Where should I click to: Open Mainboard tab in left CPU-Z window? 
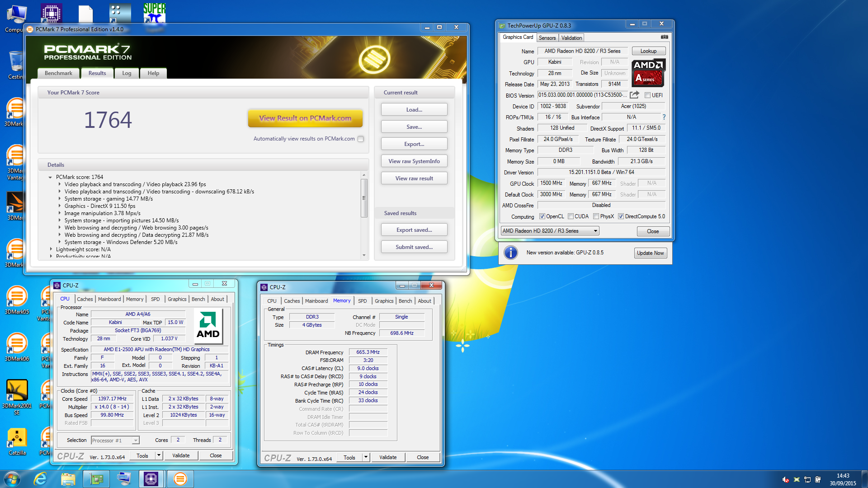(x=109, y=299)
